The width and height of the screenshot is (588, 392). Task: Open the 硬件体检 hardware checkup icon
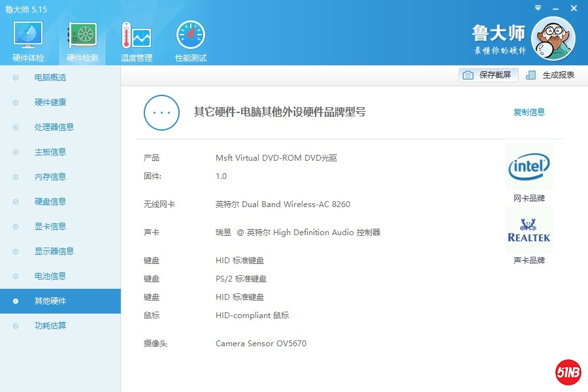[28, 37]
